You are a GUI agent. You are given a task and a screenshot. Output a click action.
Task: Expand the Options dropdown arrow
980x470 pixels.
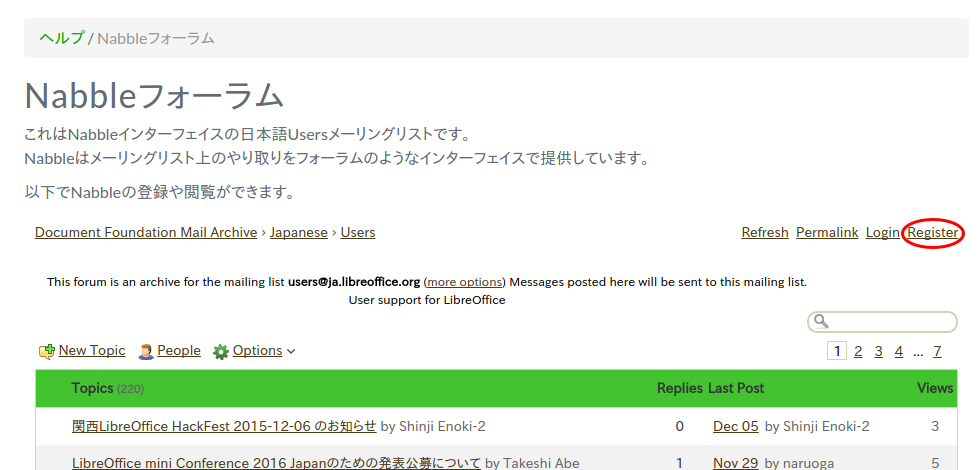pyautogui.click(x=291, y=352)
